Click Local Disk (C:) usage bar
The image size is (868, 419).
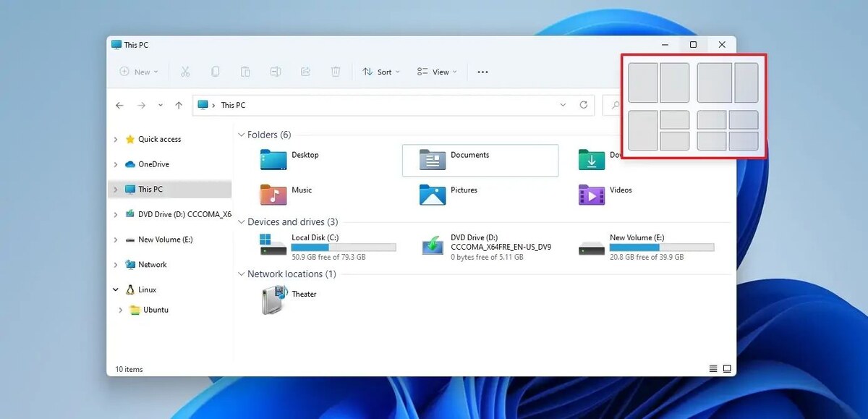point(344,247)
